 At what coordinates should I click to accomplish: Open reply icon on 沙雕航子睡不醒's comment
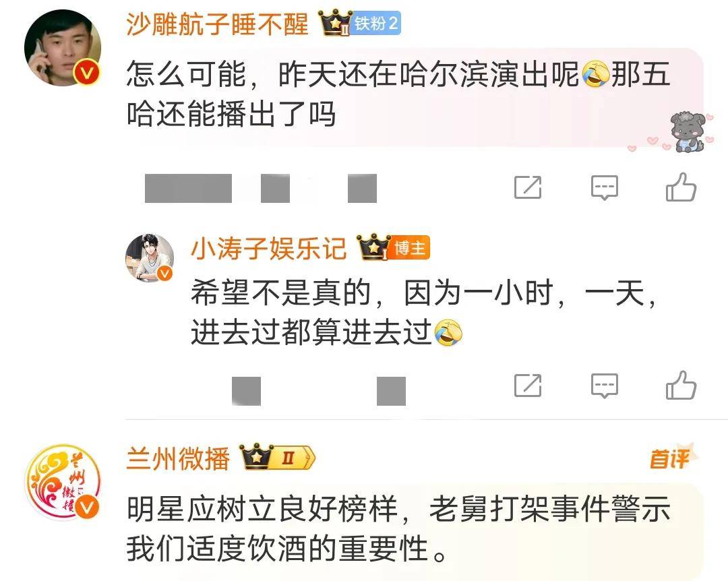coord(605,187)
